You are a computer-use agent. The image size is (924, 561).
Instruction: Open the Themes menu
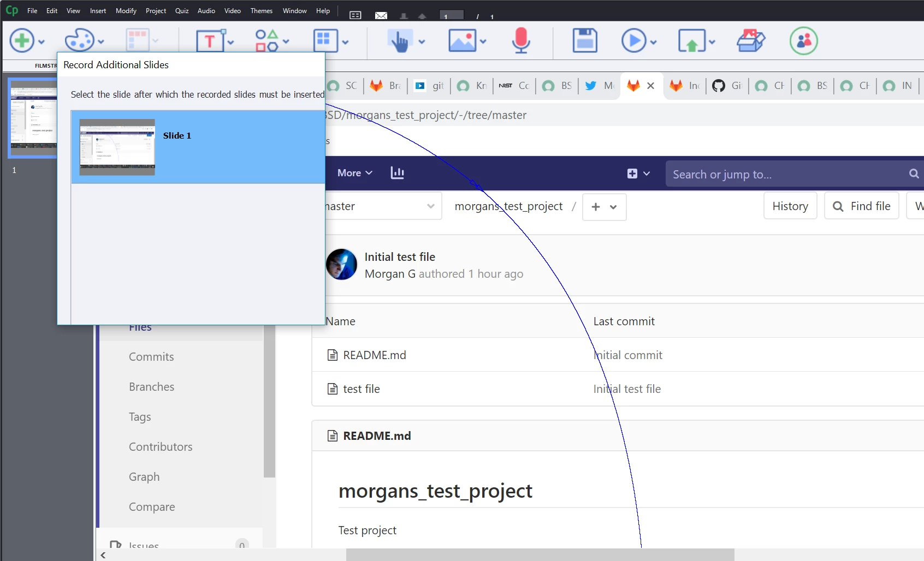[x=262, y=11]
